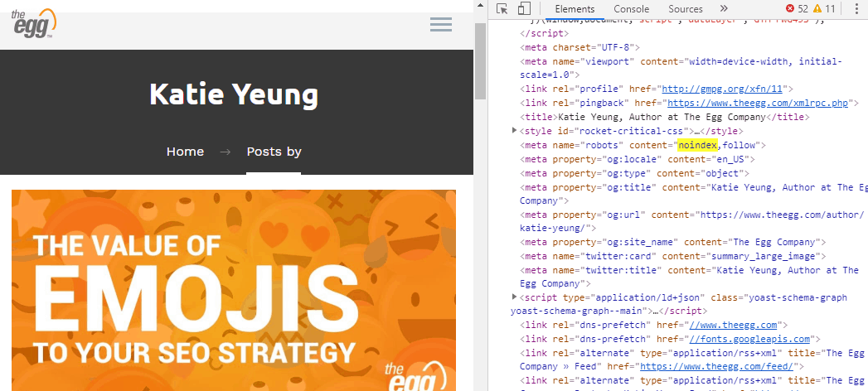Click the Home breadcrumb link

185,152
